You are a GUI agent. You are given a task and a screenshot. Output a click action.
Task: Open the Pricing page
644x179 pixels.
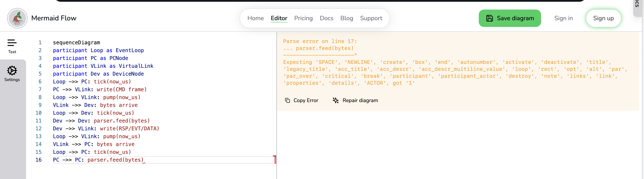tap(303, 18)
